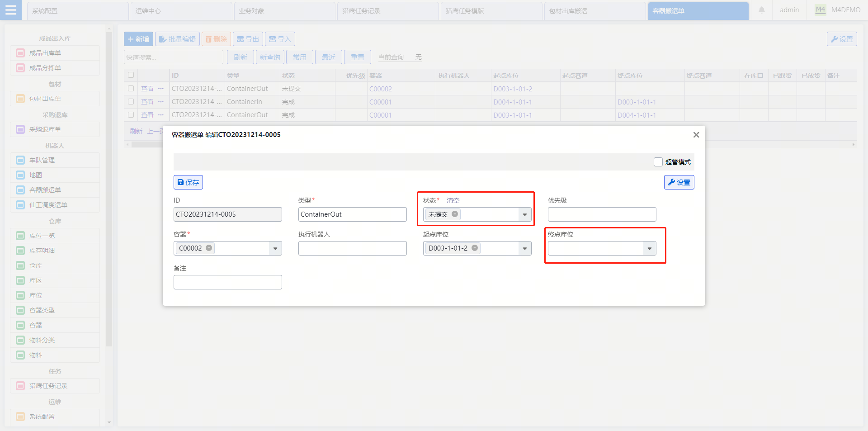Click the notification bell icon

coord(762,10)
